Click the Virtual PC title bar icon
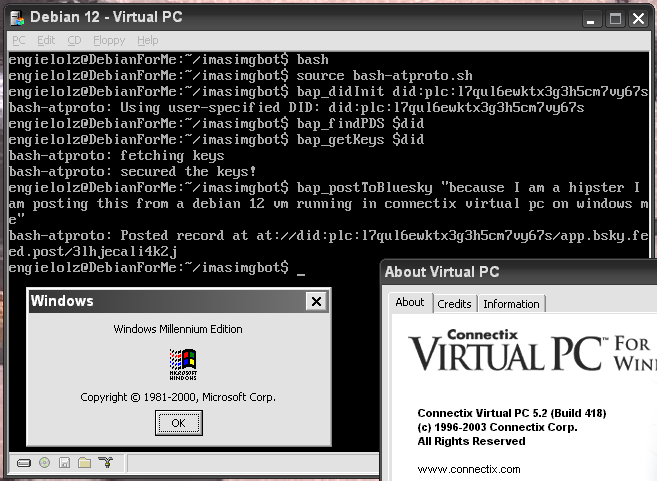This screenshot has width=657, height=481. 15,17
